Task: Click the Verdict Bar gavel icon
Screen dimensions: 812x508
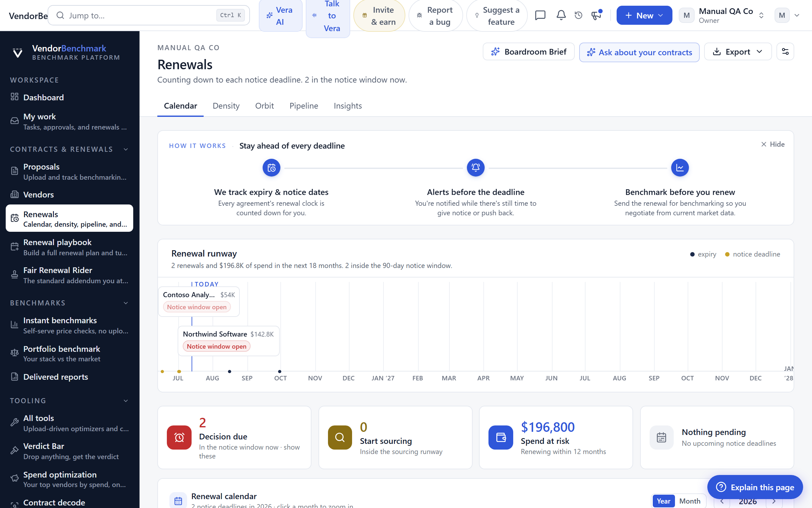Action: pos(14,450)
